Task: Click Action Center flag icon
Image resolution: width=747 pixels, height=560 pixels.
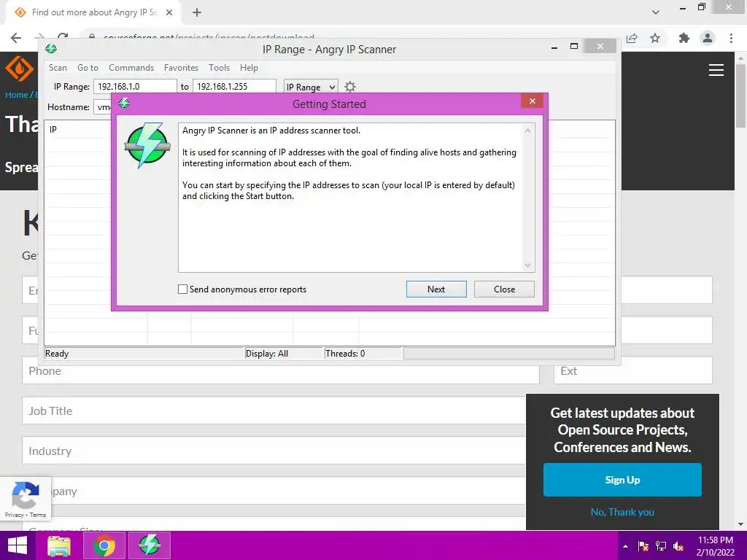Action: (643, 546)
